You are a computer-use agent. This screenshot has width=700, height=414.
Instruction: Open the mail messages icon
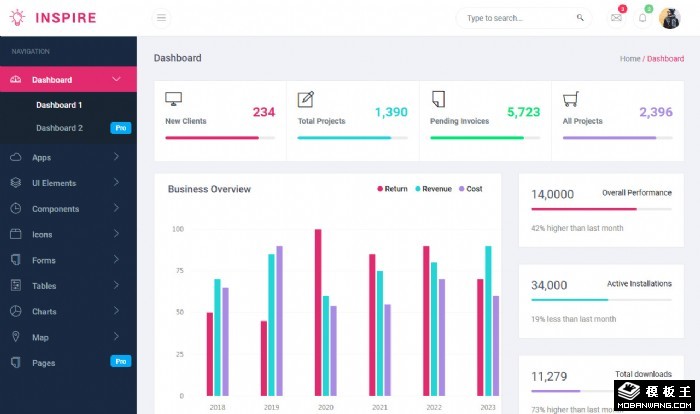tap(616, 18)
